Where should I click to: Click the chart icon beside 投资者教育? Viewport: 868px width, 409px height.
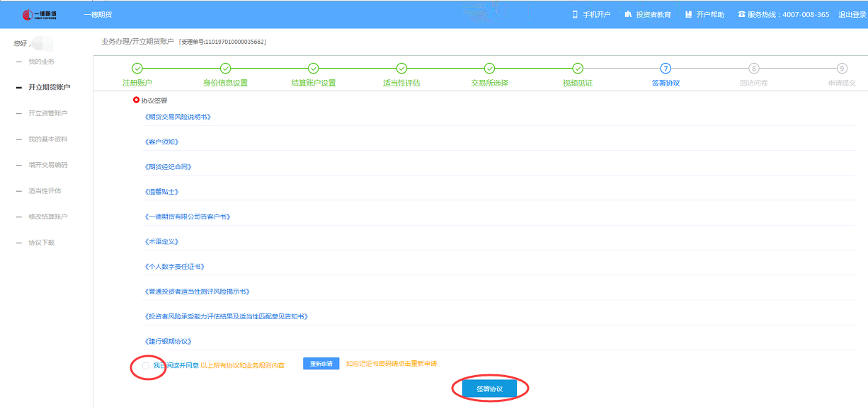coord(628,14)
